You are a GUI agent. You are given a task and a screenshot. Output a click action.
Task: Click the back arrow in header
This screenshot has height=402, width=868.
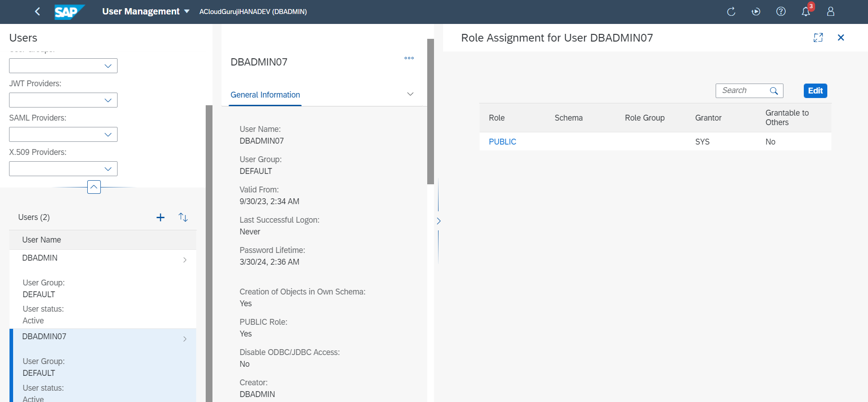[38, 11]
